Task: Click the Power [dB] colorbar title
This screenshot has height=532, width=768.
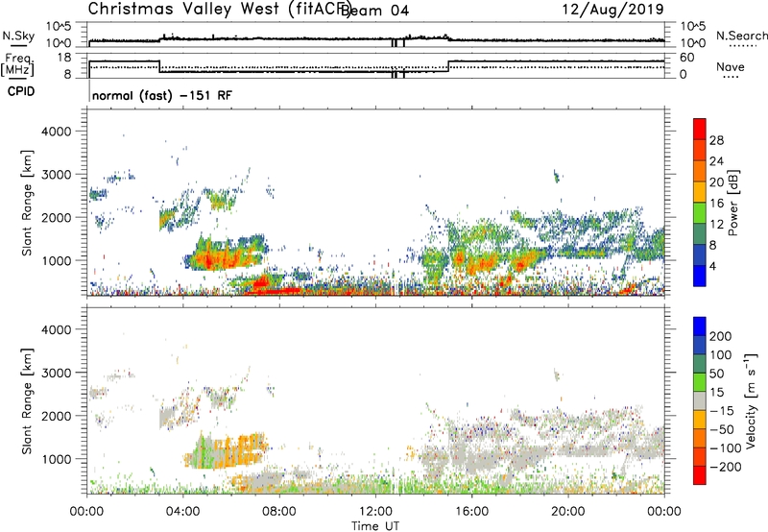Action: 732,203
